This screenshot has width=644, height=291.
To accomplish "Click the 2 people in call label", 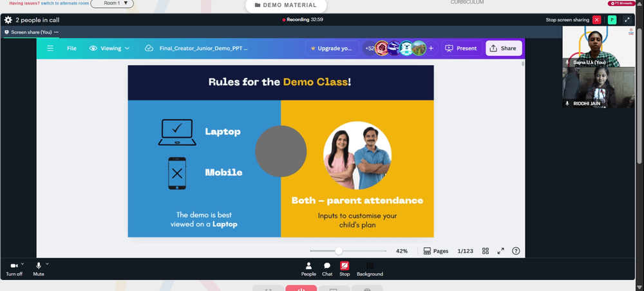I will point(37,20).
